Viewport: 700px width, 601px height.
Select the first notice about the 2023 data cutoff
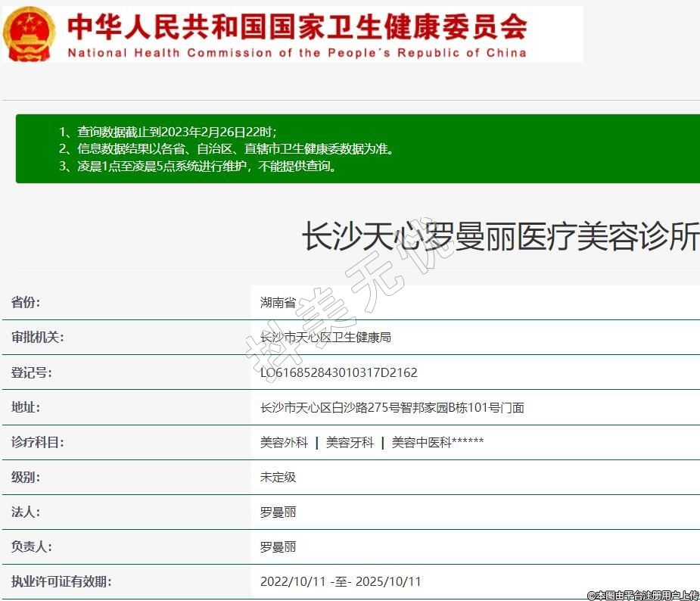pyautogui.click(x=173, y=132)
